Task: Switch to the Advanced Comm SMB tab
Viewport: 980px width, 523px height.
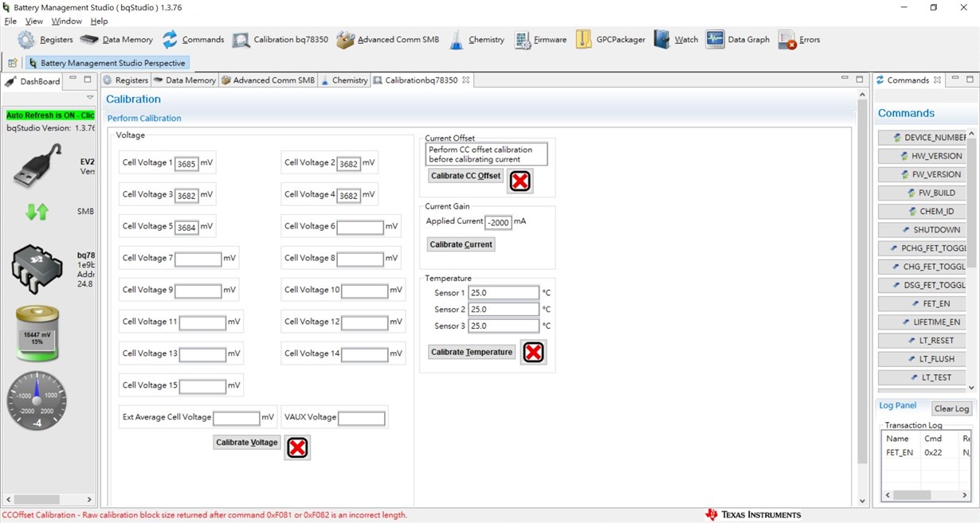Action: tap(268, 80)
